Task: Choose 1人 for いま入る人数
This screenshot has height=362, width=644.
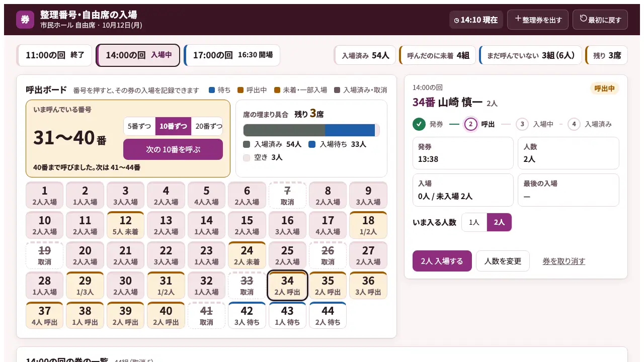Action: pyautogui.click(x=474, y=222)
